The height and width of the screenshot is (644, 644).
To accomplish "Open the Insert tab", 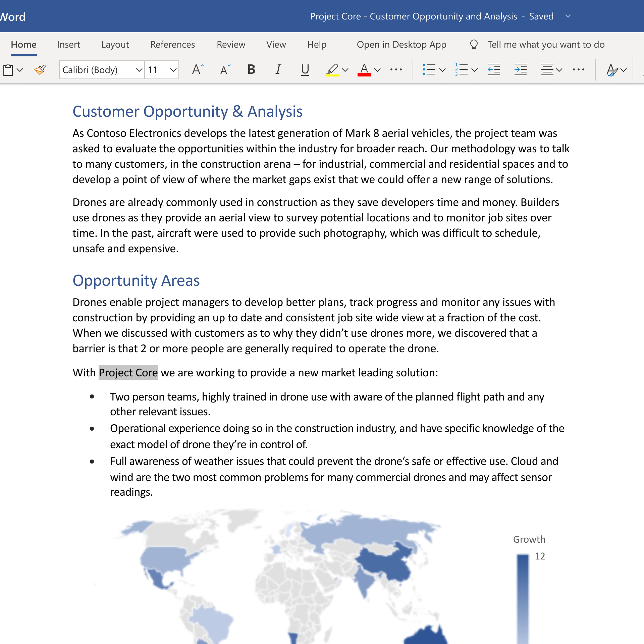I will click(x=68, y=45).
